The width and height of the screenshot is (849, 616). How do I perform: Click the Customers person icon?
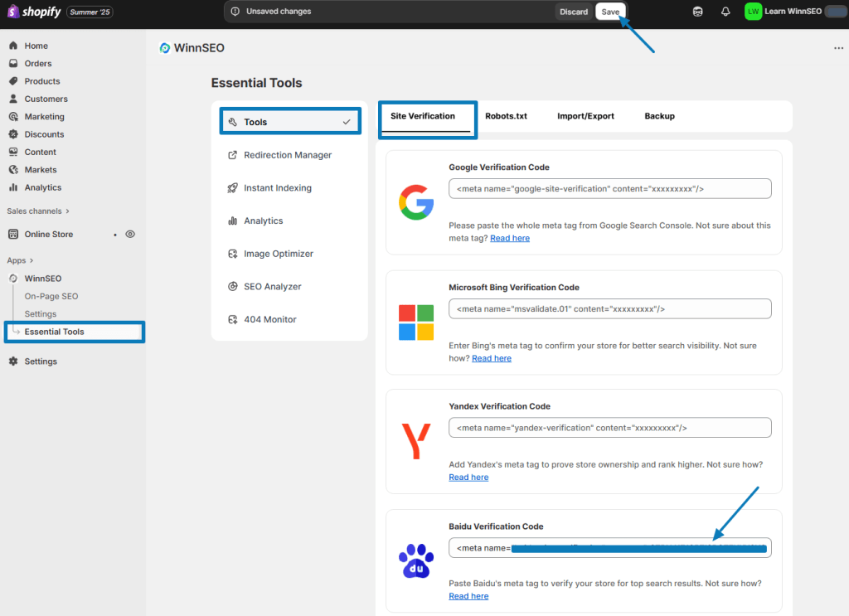pyautogui.click(x=13, y=99)
